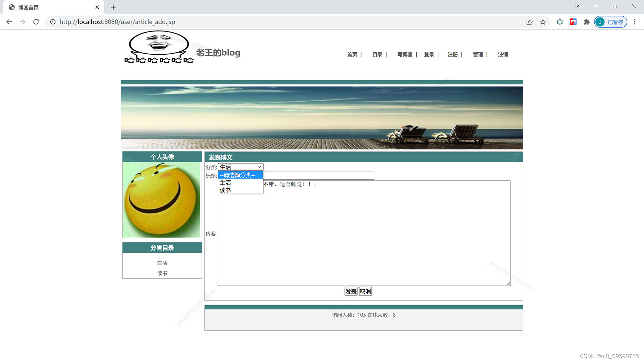Click the 管理 navigation link

click(x=478, y=54)
